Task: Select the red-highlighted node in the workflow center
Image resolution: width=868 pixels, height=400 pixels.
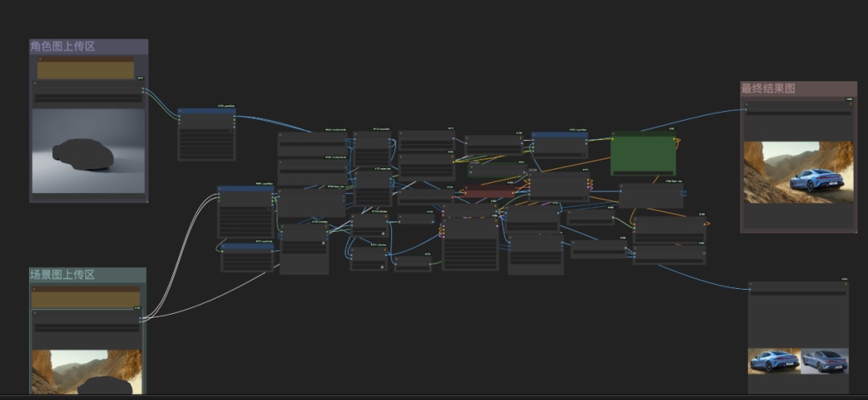Action: tap(490, 193)
